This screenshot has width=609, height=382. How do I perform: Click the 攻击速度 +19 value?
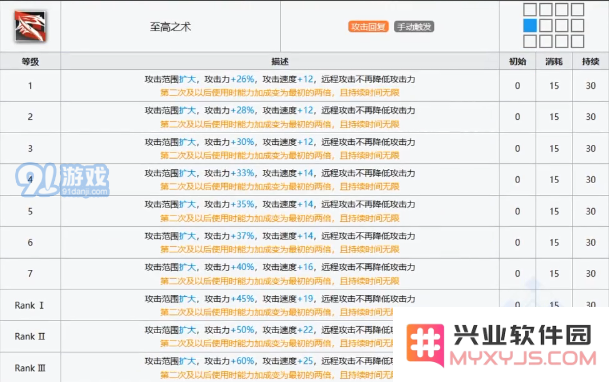pyautogui.click(x=306, y=299)
